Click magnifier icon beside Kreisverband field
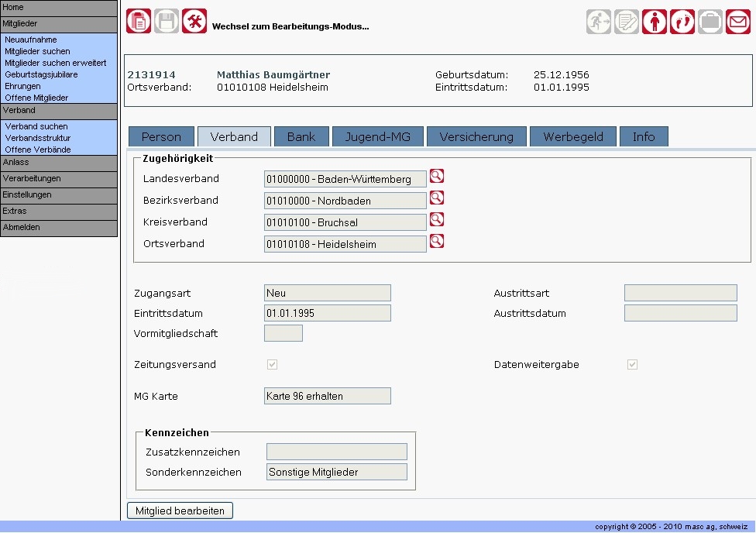The height and width of the screenshot is (533, 756). pyautogui.click(x=437, y=220)
